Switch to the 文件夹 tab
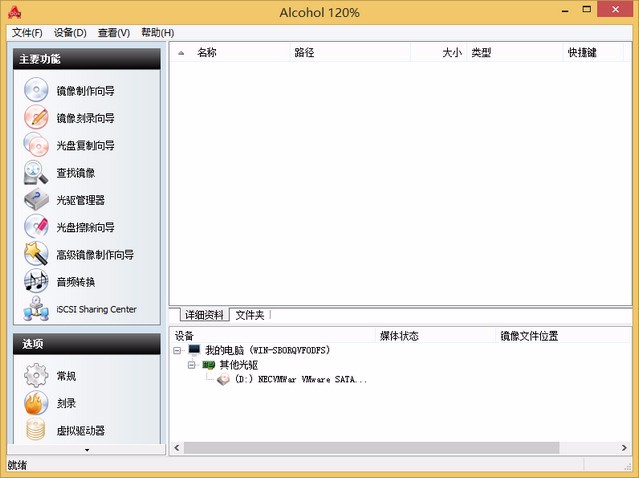Viewport: 639px width, 478px height. [x=250, y=315]
